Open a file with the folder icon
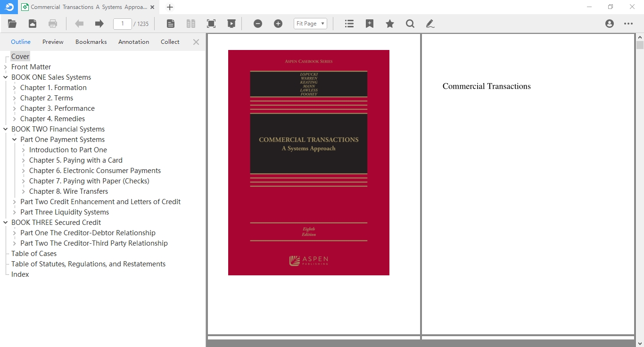 [x=12, y=24]
